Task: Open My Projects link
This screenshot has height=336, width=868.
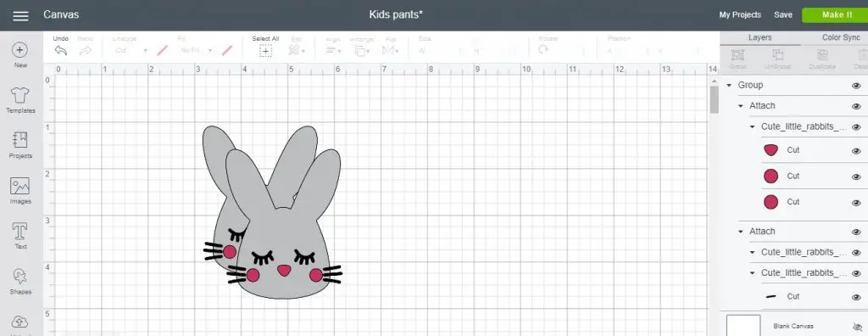Action: pyautogui.click(x=740, y=15)
